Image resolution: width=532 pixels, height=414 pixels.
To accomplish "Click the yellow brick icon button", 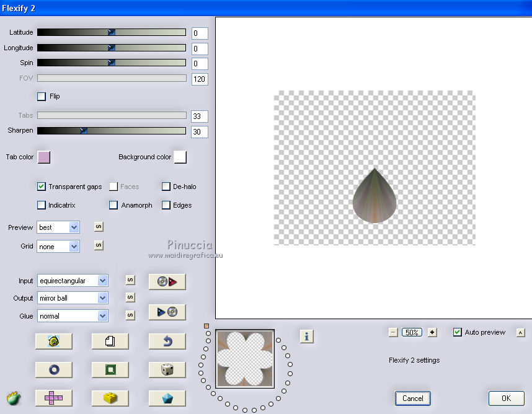I will point(110,398).
